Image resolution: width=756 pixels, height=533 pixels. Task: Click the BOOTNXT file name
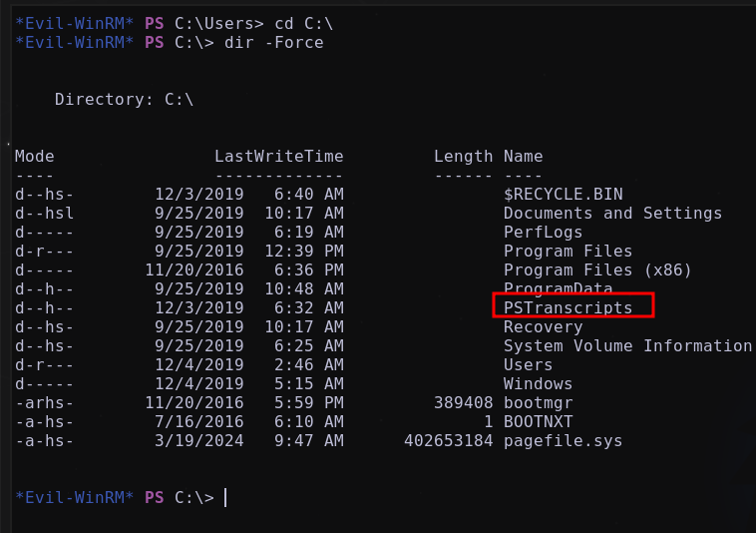[x=538, y=421]
